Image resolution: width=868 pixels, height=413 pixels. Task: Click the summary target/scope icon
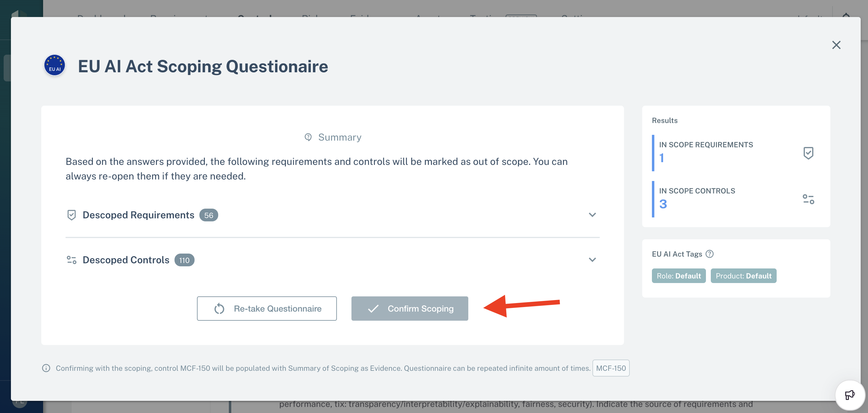pyautogui.click(x=308, y=137)
